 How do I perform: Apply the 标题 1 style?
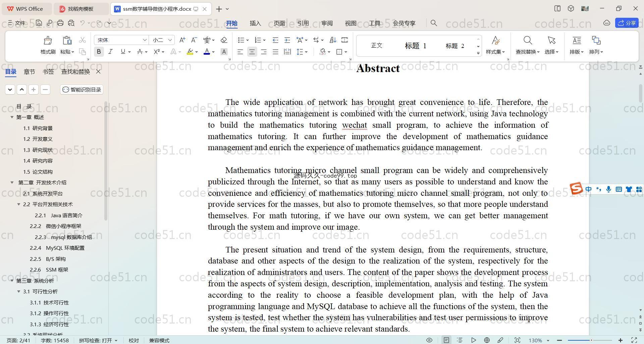coord(415,46)
